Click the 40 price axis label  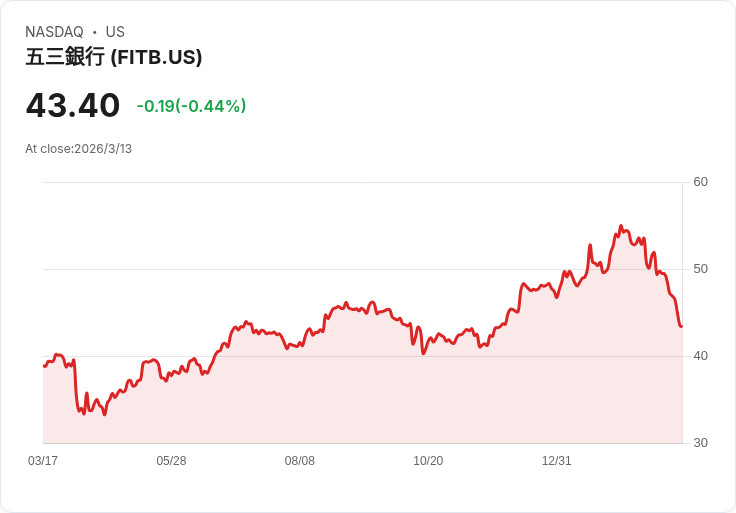coord(700,356)
